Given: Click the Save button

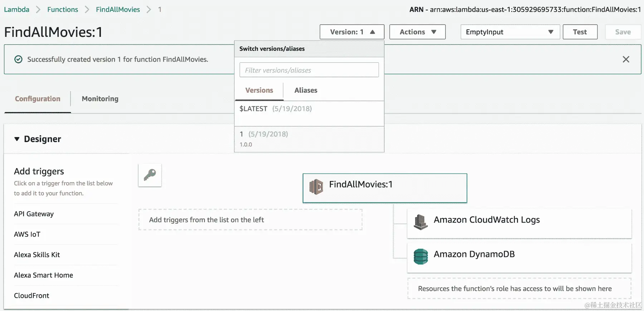Looking at the screenshot, I should (623, 32).
